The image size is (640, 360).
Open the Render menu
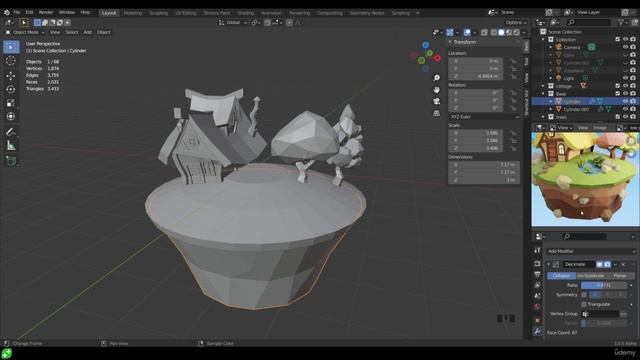click(46, 12)
